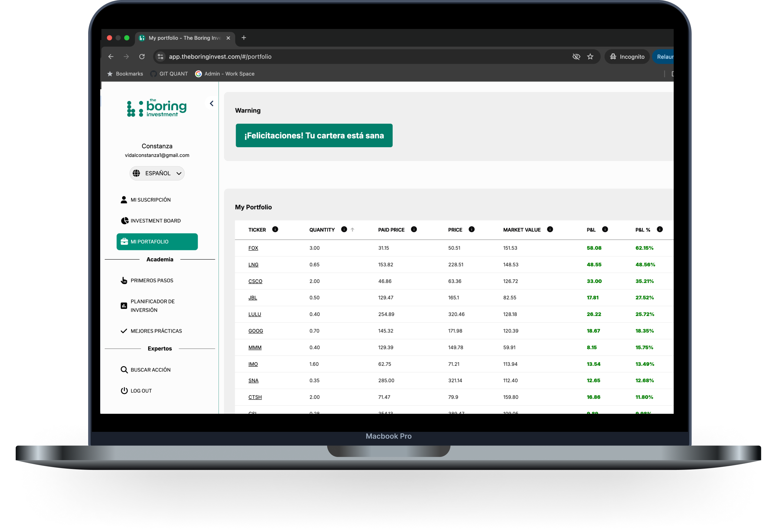This screenshot has height=532, width=776.
Task: Click SNA paid price 285.00
Action: [x=386, y=381]
